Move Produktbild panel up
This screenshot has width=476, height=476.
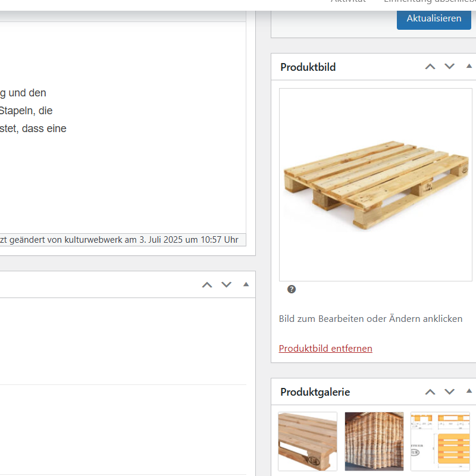430,67
